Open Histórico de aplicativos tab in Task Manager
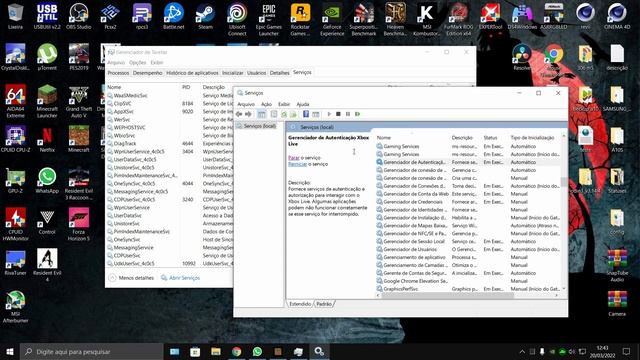This screenshot has width=640, height=360. click(x=192, y=73)
